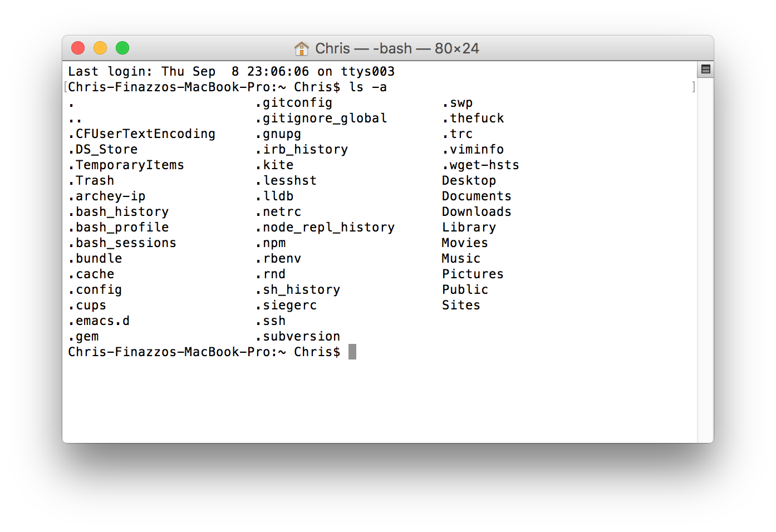This screenshot has height=532, width=776.
Task: Zoom the window with the green button
Action: point(122,48)
